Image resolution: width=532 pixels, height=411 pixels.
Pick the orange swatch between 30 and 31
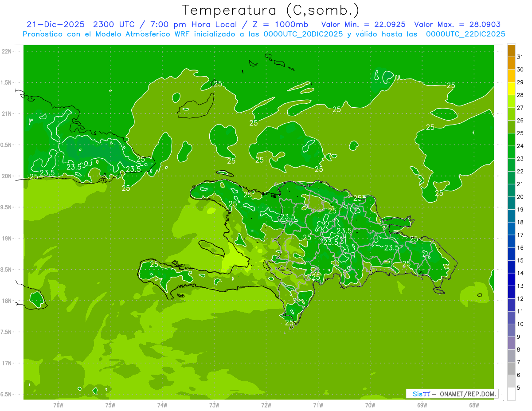[511, 63]
